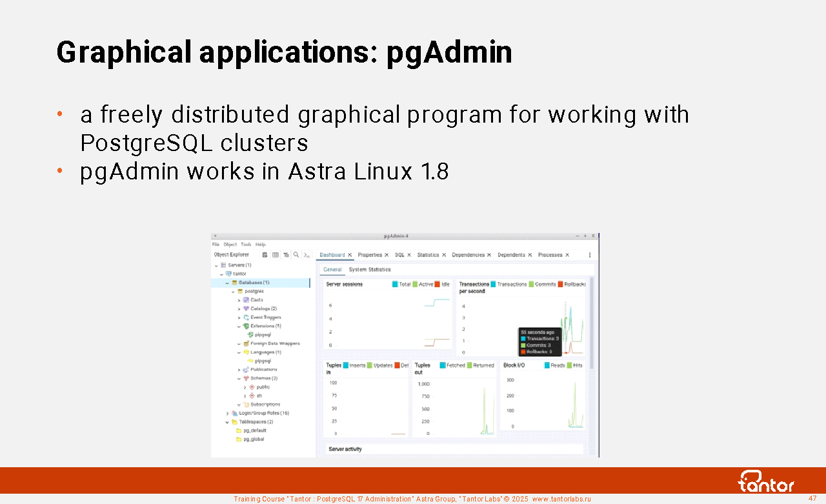Toggle the Total series in Server sessions legend
This screenshot has width=826, height=504.
395,285
